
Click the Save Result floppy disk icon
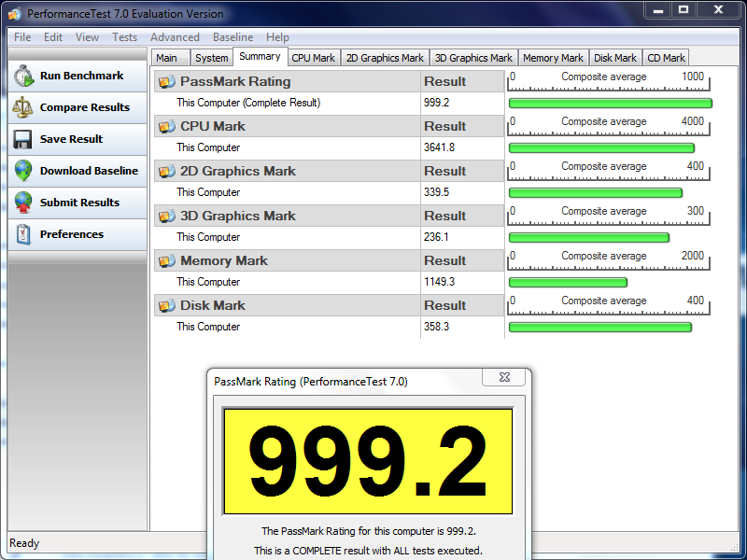[22, 139]
